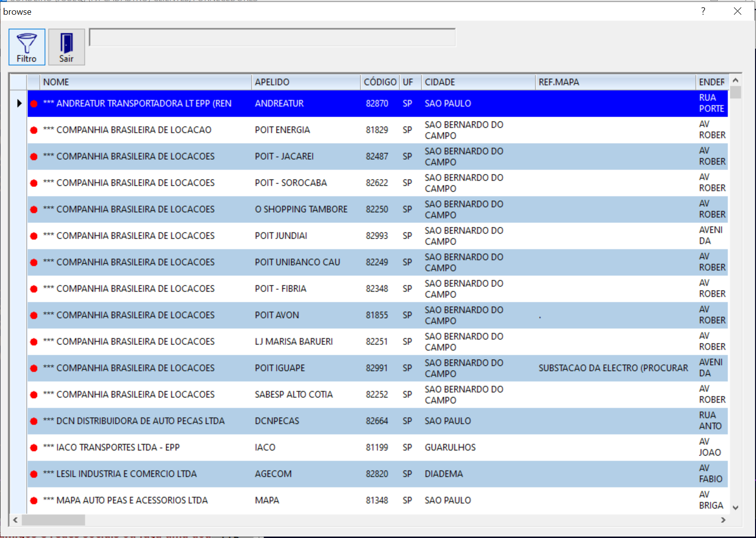
Task: Click the current row pointer arrow
Action: pos(19,103)
